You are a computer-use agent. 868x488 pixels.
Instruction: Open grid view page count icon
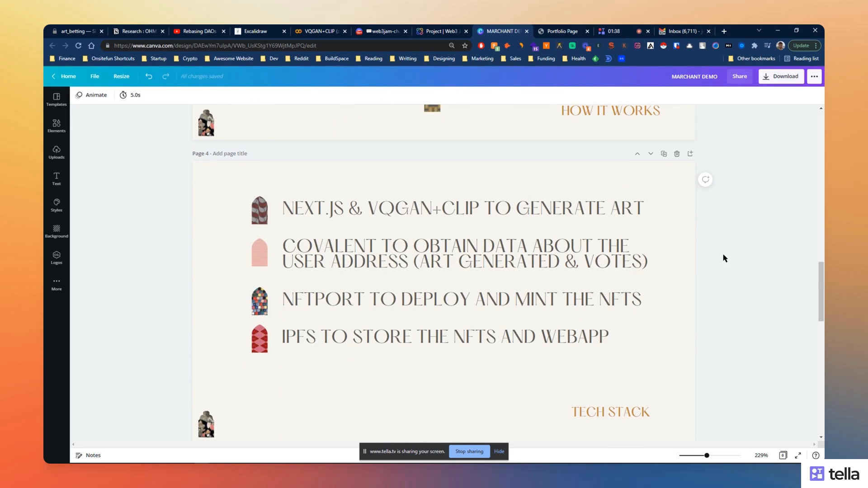783,455
